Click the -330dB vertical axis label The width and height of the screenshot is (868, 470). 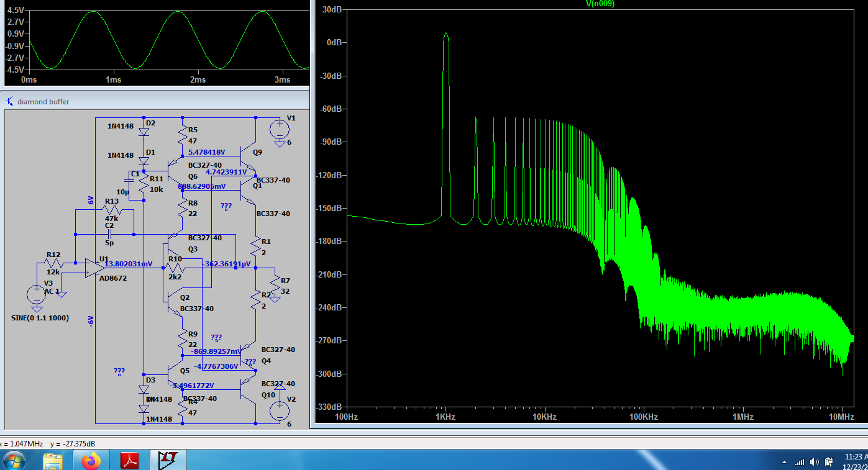pyautogui.click(x=330, y=407)
